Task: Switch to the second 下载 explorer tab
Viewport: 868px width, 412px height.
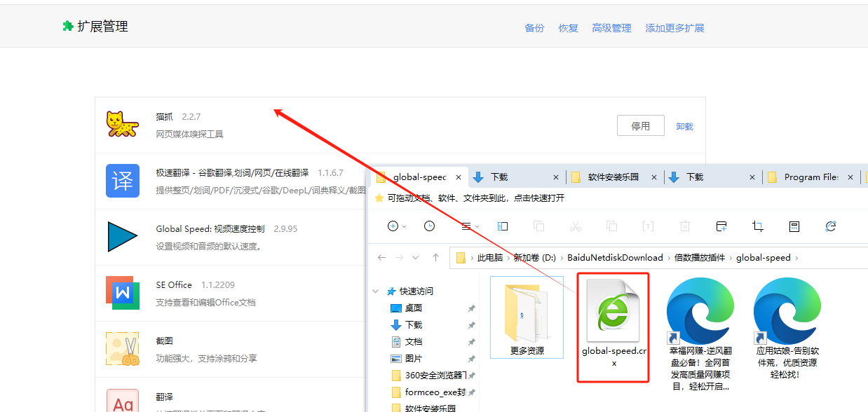Action: [x=712, y=177]
